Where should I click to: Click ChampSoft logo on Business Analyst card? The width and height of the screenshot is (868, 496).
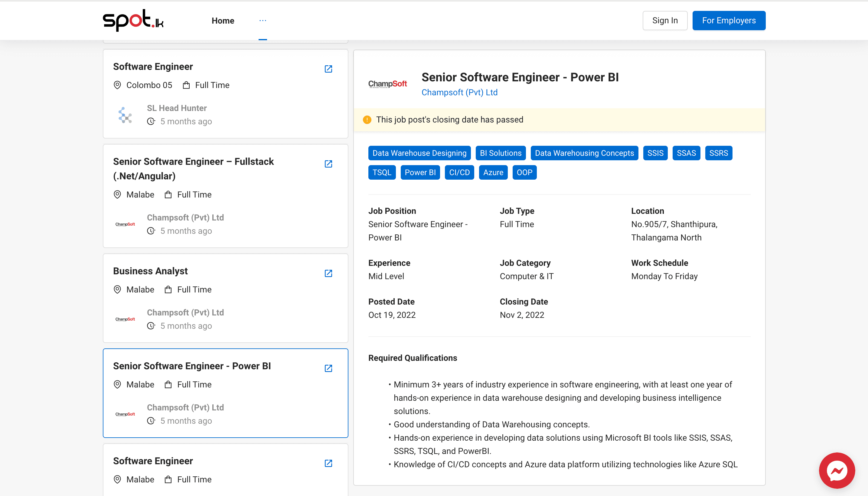pyautogui.click(x=125, y=320)
